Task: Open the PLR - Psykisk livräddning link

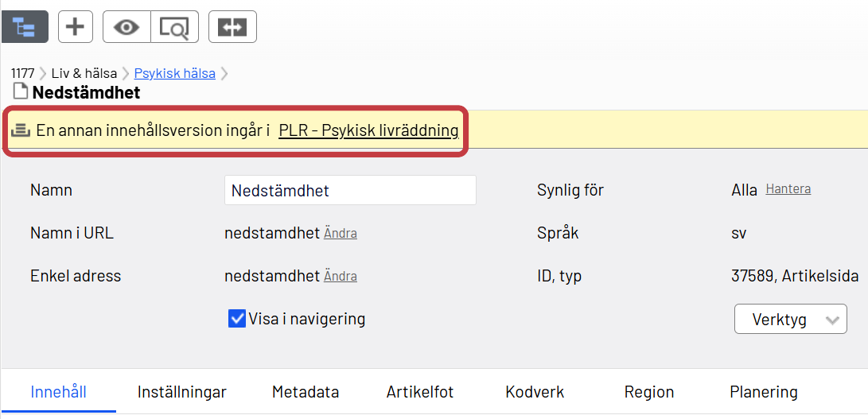Action: pyautogui.click(x=368, y=130)
